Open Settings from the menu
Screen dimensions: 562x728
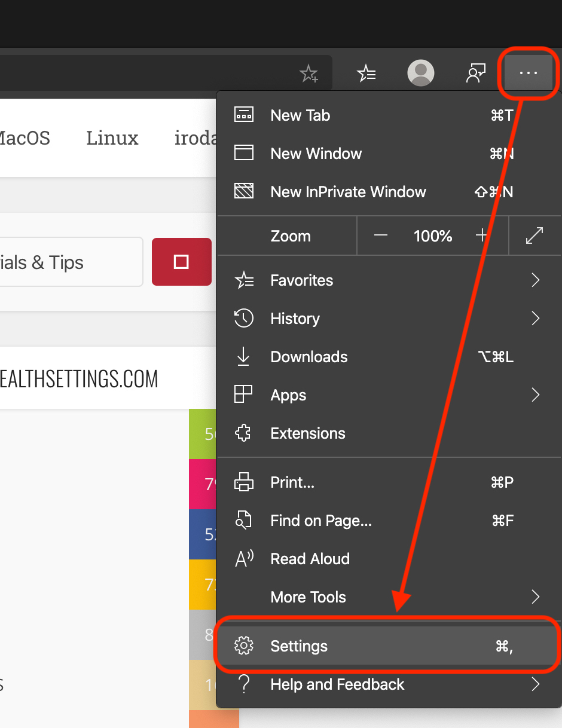299,646
